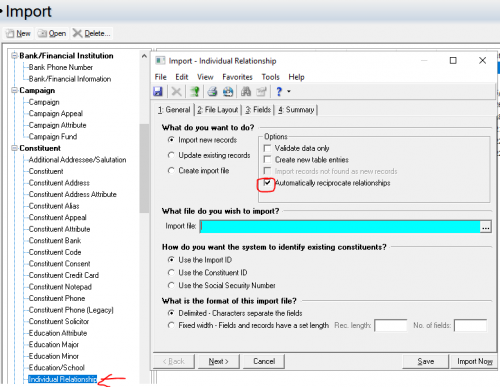Select Education/School in the tree

point(57,368)
